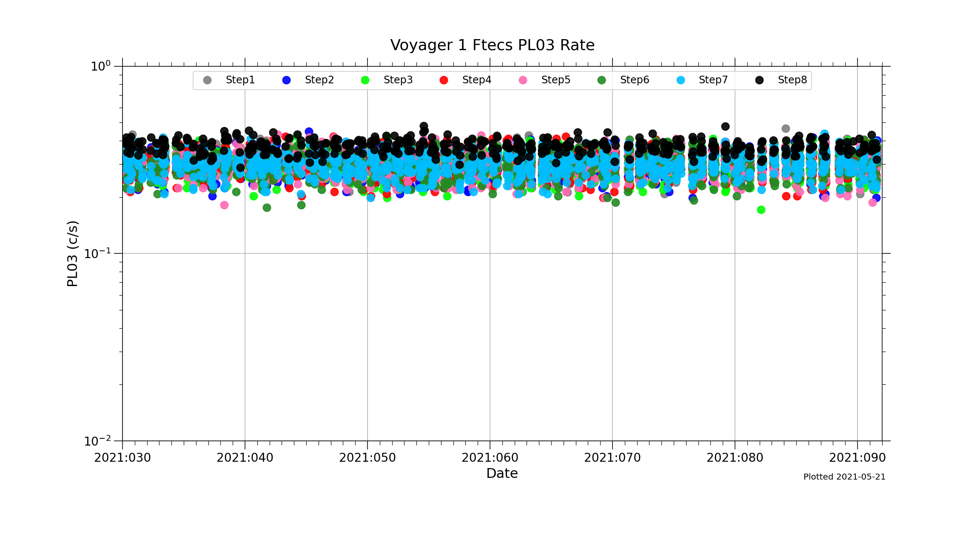Click the 2021:060 x-axis tick label
This screenshot has height=551, width=980.
[490, 458]
